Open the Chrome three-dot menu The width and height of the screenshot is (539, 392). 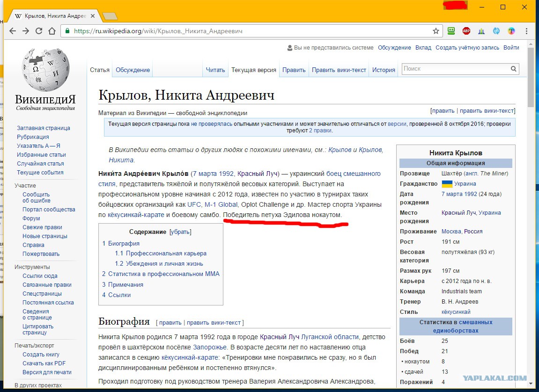tap(526, 31)
